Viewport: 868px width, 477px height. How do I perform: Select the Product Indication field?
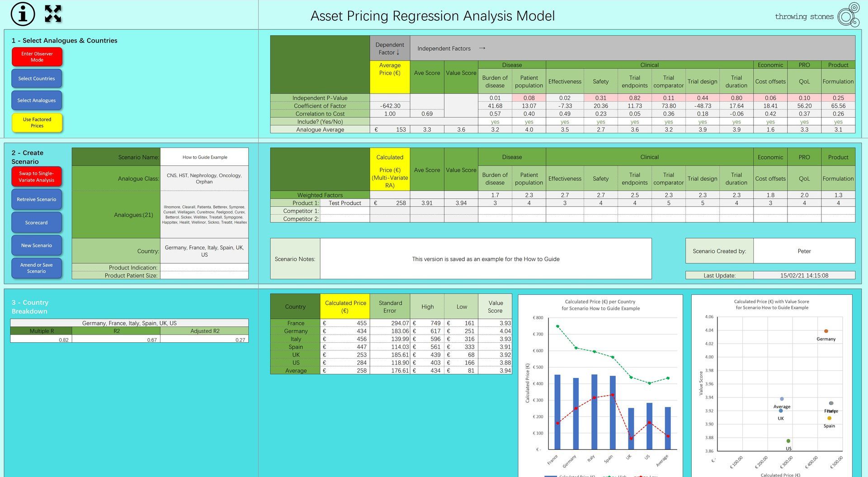click(204, 267)
